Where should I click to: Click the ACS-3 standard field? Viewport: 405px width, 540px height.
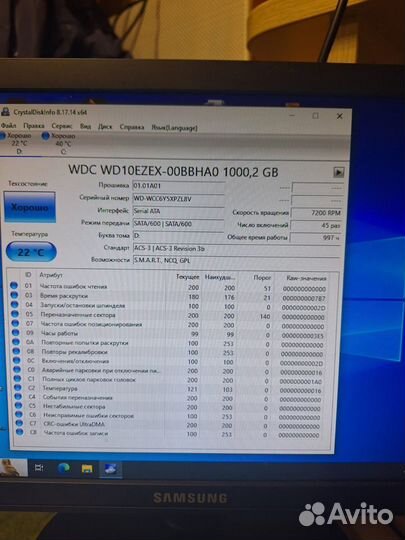pos(236,248)
